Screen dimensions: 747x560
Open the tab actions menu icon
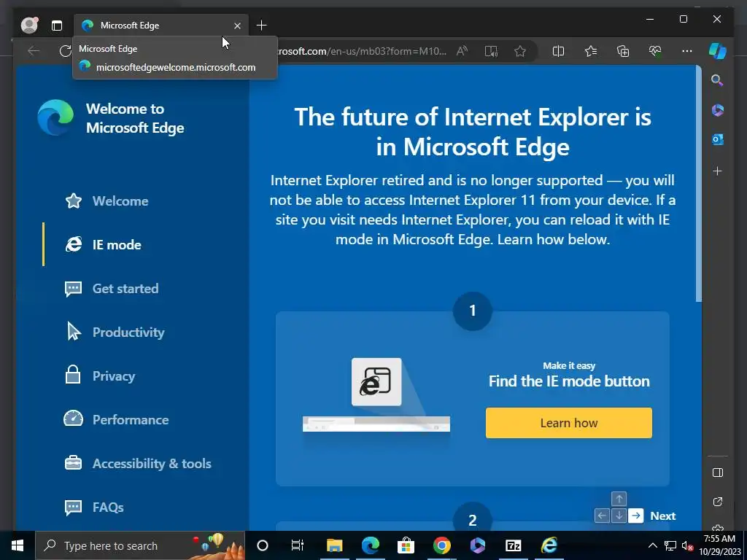point(57,26)
